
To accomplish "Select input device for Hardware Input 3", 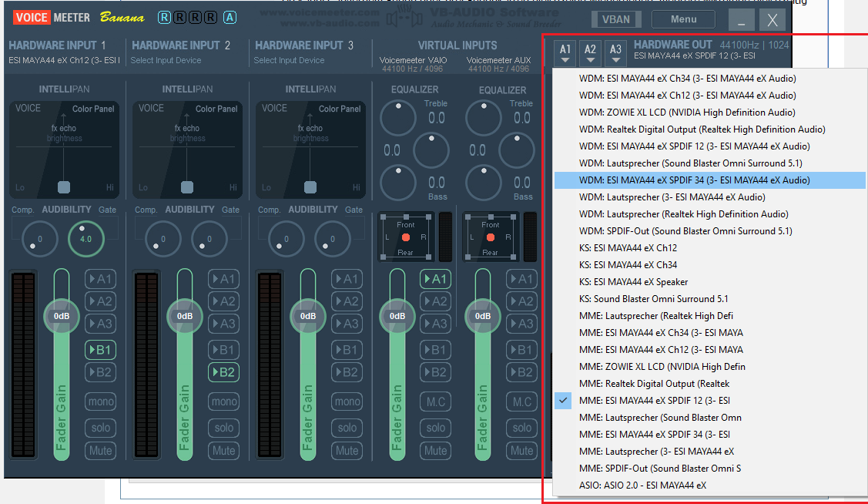I will tap(289, 60).
